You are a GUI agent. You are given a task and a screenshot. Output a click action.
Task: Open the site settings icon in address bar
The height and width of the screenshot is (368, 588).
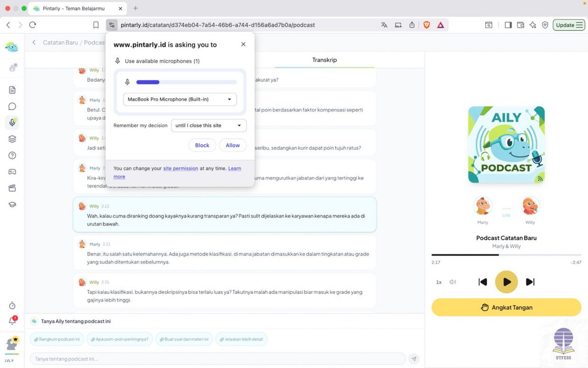point(112,25)
